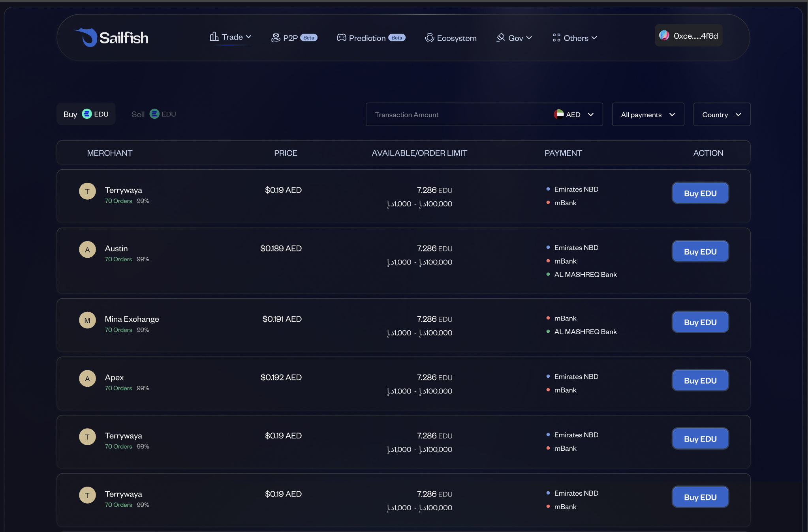Click the Others four-dots icon
Image resolution: width=808 pixels, height=532 pixels.
tap(556, 38)
